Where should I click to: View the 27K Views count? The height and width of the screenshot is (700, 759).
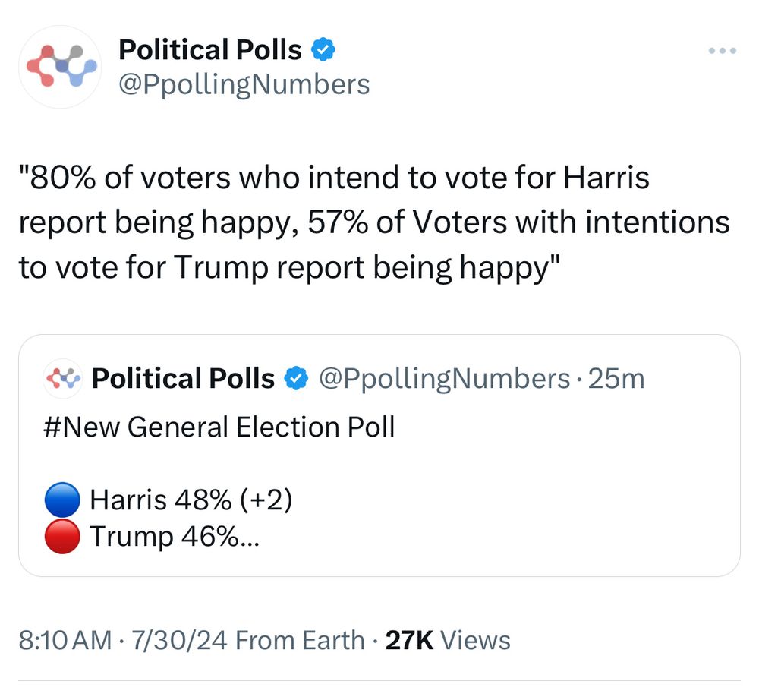pyautogui.click(x=448, y=640)
